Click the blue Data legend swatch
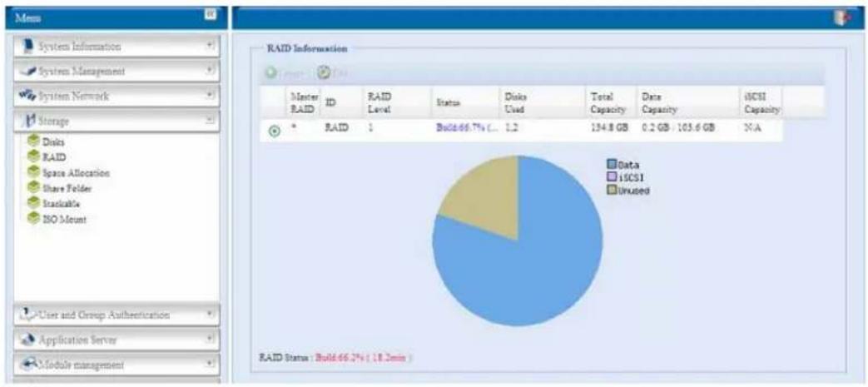Image resolution: width=868 pixels, height=387 pixels. (x=612, y=164)
